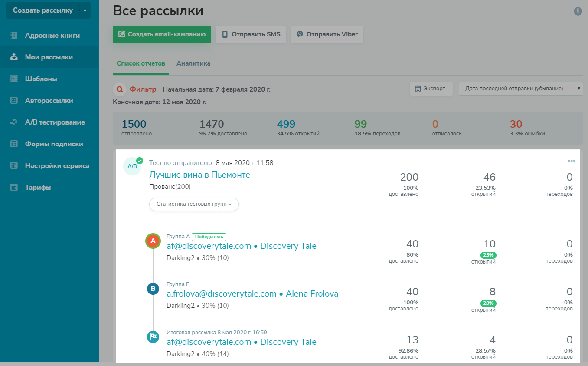This screenshot has height=366, width=588.
Task: Click the Filter magnifier icon
Action: click(119, 89)
